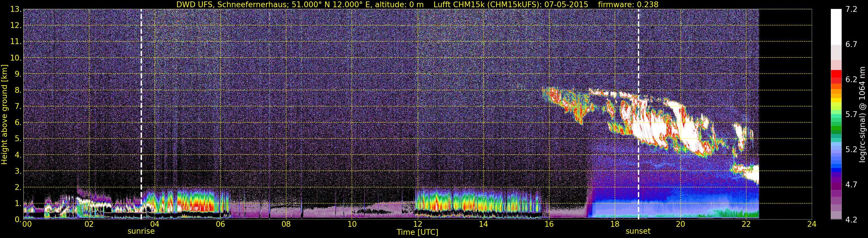
Task: Click the time axis tick label "04"
Action: click(x=155, y=224)
